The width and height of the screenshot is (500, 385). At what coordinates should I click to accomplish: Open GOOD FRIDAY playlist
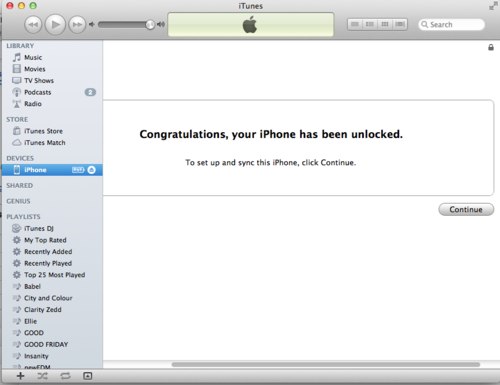pyautogui.click(x=52, y=344)
